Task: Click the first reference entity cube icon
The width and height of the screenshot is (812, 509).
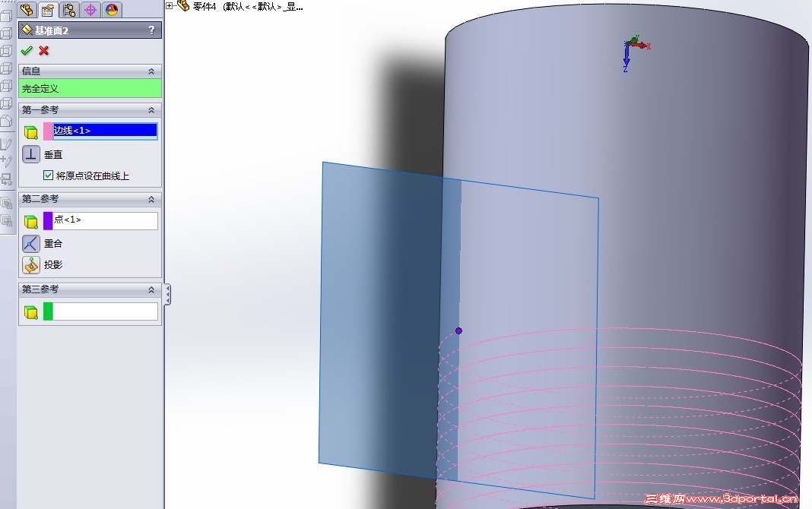Action: [31, 132]
